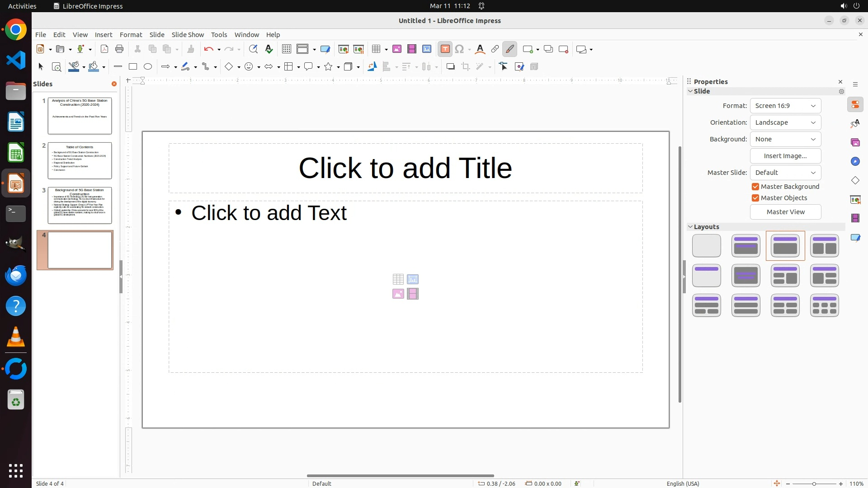The width and height of the screenshot is (868, 488).
Task: Toggle the Display Grid icon
Action: (287, 49)
